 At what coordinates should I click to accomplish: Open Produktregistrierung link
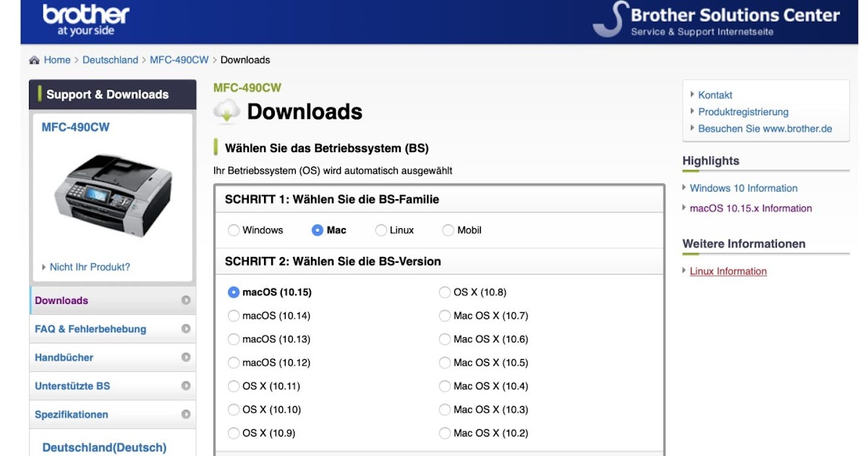(744, 112)
